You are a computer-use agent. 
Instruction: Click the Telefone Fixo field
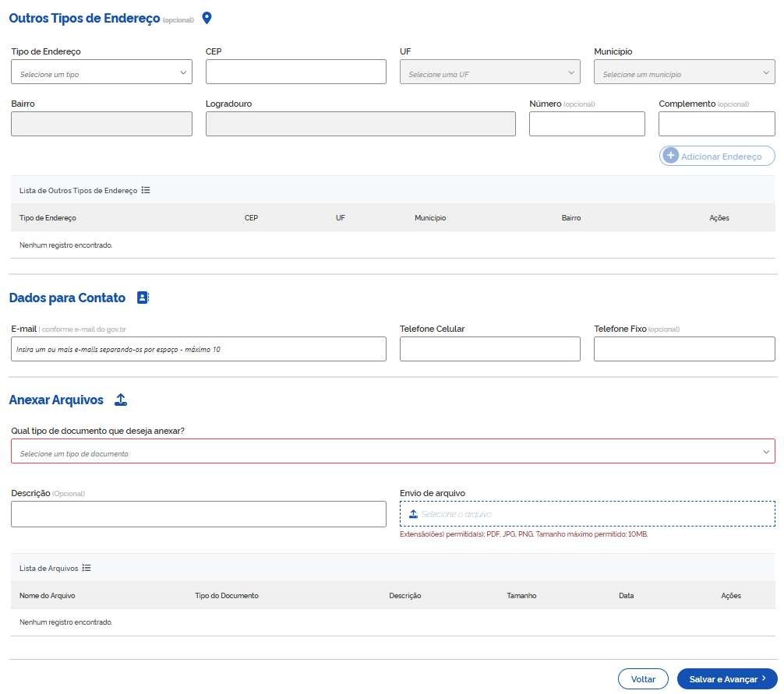683,349
